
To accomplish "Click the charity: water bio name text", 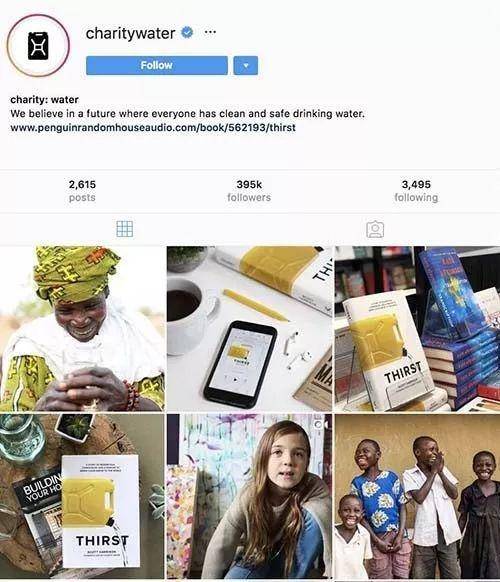I will [x=44, y=99].
